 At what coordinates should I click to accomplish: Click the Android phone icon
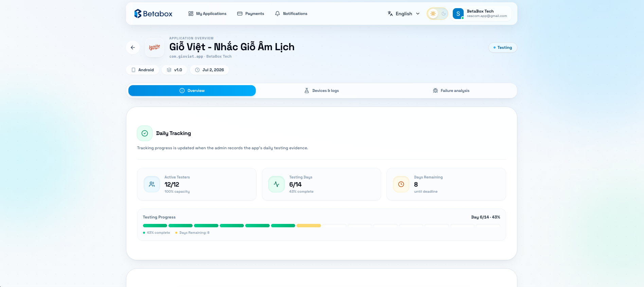click(x=133, y=70)
